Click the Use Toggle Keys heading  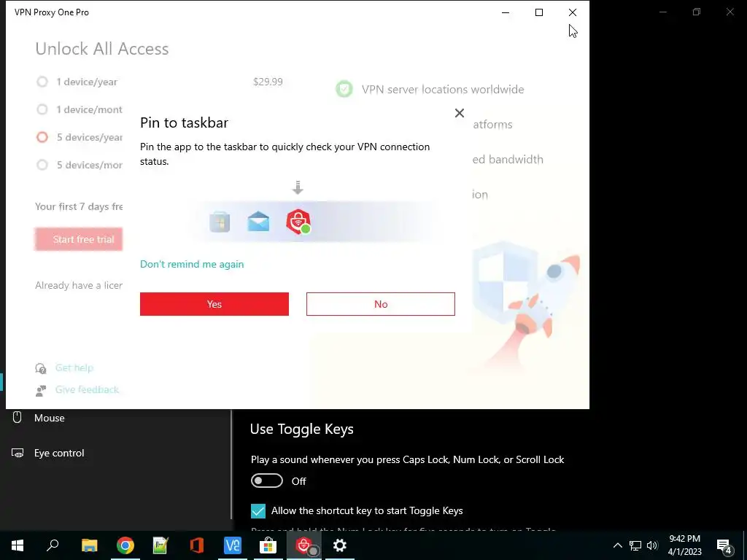coord(301,429)
